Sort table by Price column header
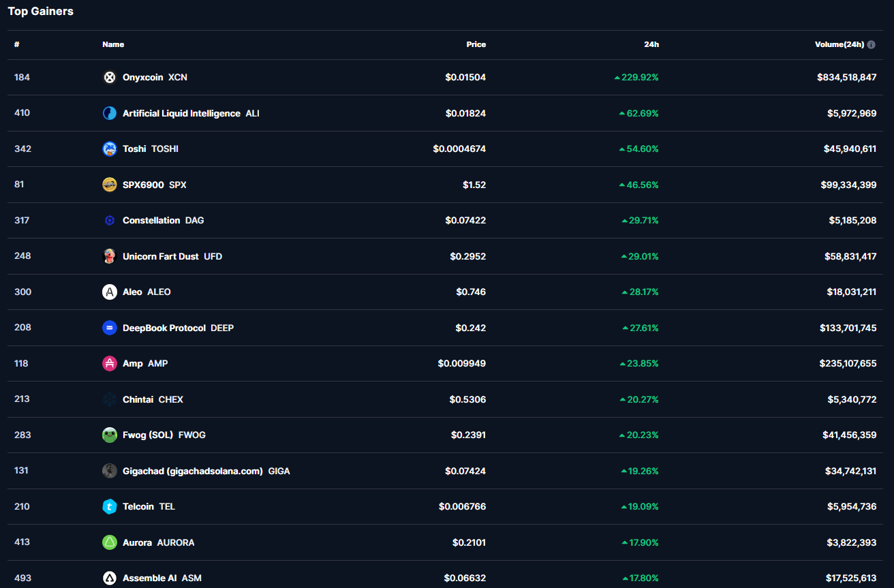Screen dimensions: 894x588 (x=476, y=44)
